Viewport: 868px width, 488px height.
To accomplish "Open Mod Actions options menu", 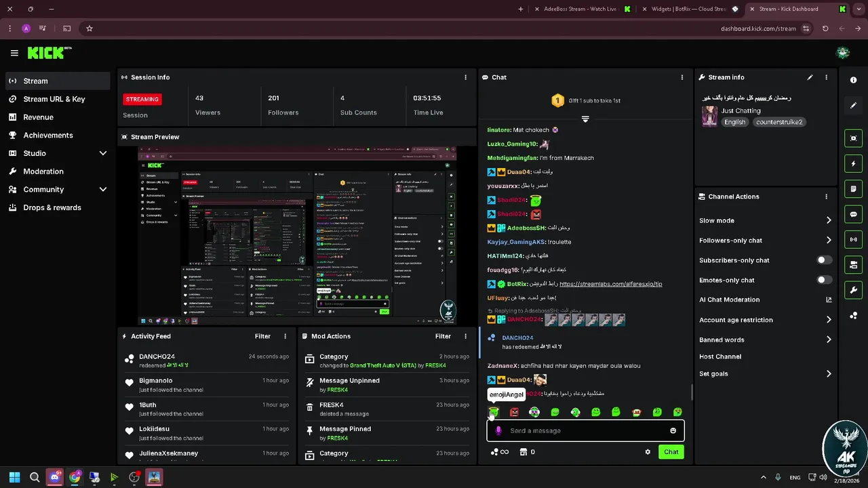I will click(465, 336).
